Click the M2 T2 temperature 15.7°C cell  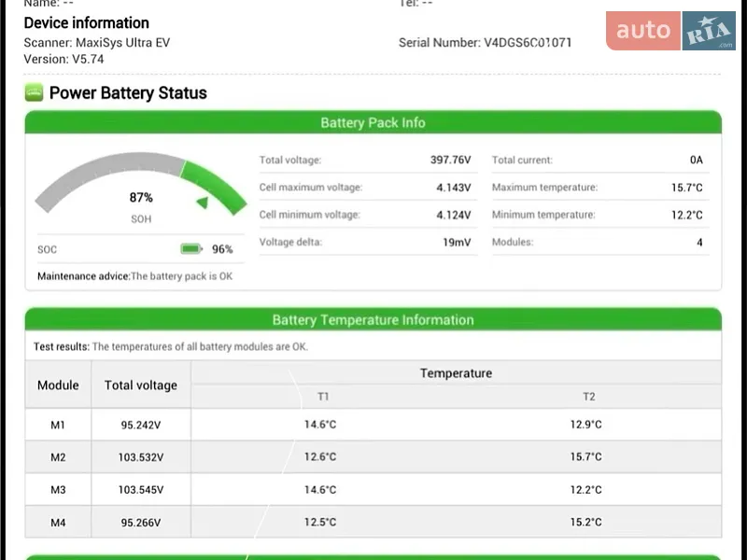[586, 456]
